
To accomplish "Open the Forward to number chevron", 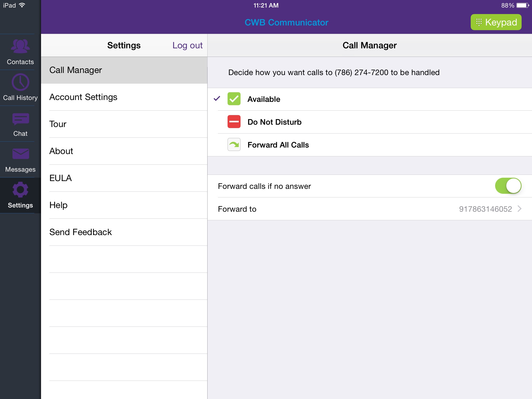I will [520, 209].
